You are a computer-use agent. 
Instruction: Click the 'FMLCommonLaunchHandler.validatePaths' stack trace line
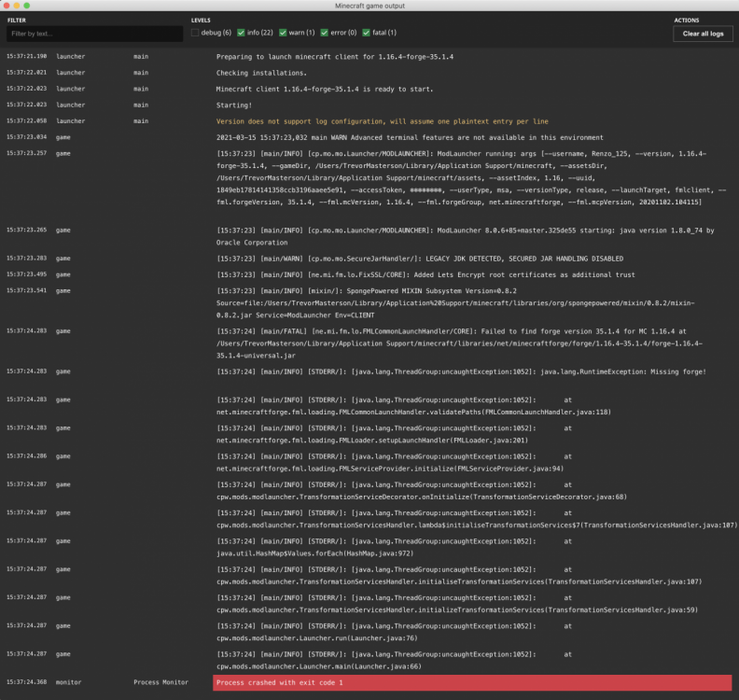point(413,406)
